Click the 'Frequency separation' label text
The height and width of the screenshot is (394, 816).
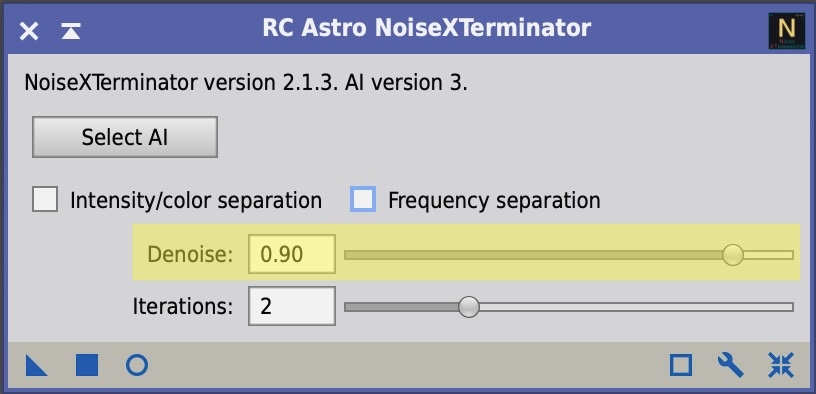click(494, 200)
